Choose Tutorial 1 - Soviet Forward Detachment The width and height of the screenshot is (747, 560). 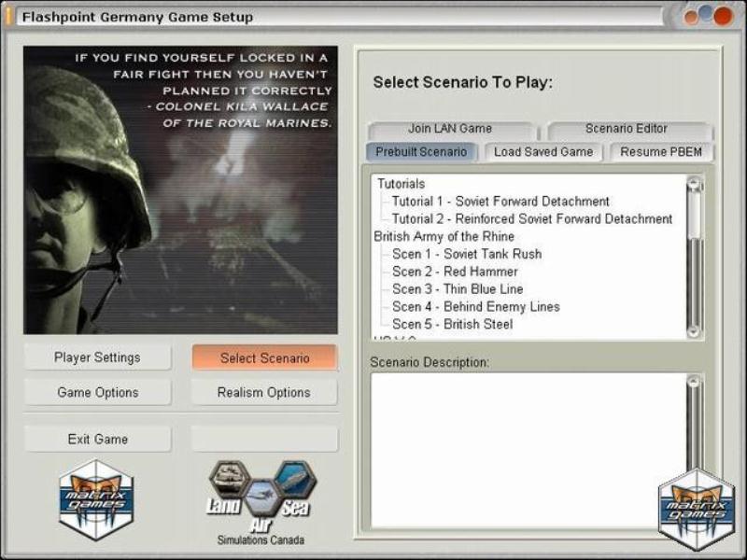point(500,202)
